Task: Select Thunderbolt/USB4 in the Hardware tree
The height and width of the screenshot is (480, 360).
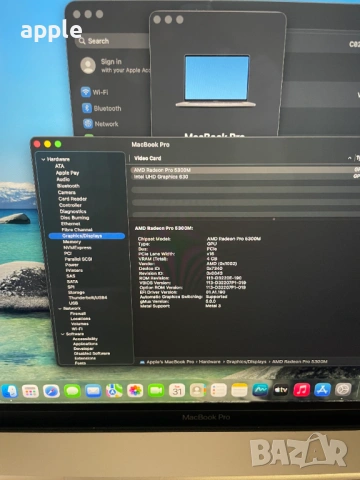Action: [88, 298]
